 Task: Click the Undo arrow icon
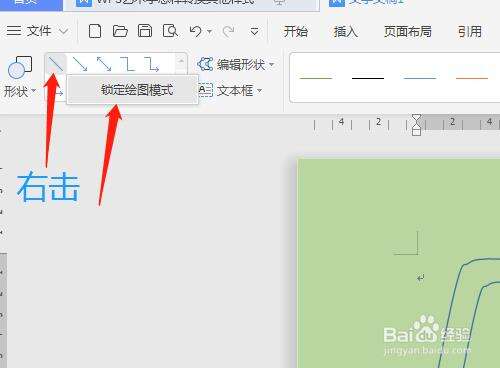[x=196, y=31]
